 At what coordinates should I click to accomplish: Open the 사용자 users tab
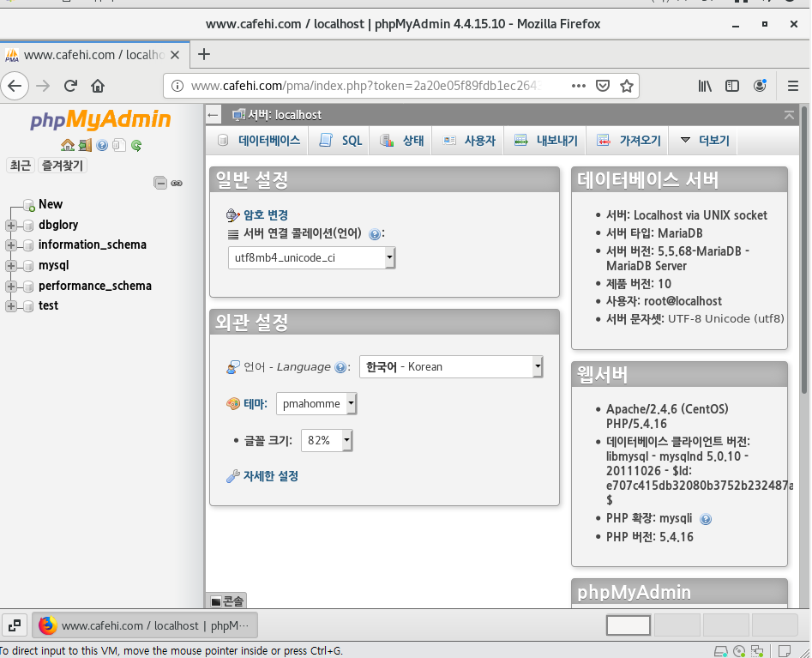click(x=469, y=141)
